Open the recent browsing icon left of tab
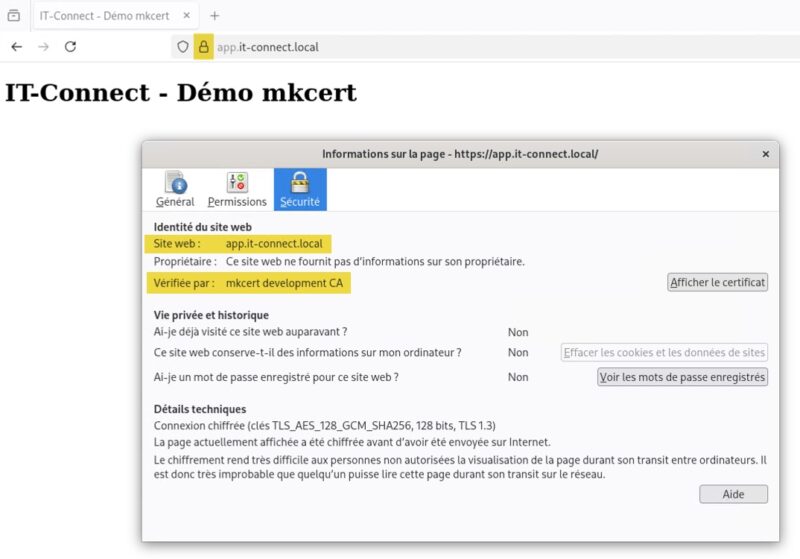This screenshot has height=559, width=800. pyautogui.click(x=14, y=16)
